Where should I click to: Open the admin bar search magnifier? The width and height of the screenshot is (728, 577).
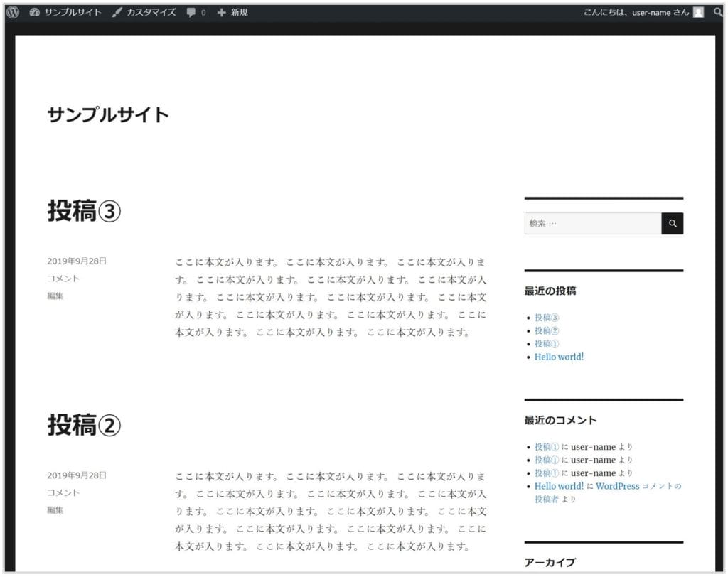click(x=717, y=12)
